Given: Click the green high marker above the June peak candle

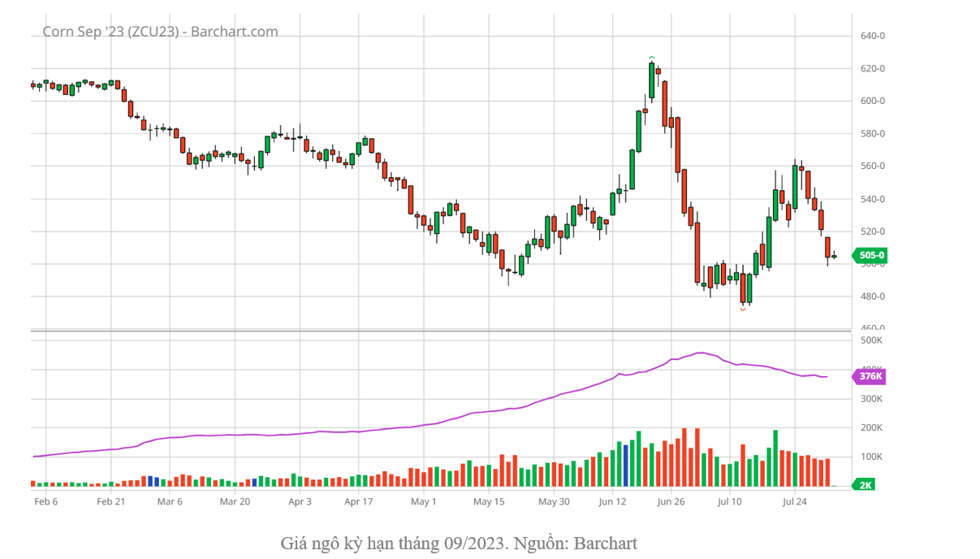Looking at the screenshot, I should 652,58.
